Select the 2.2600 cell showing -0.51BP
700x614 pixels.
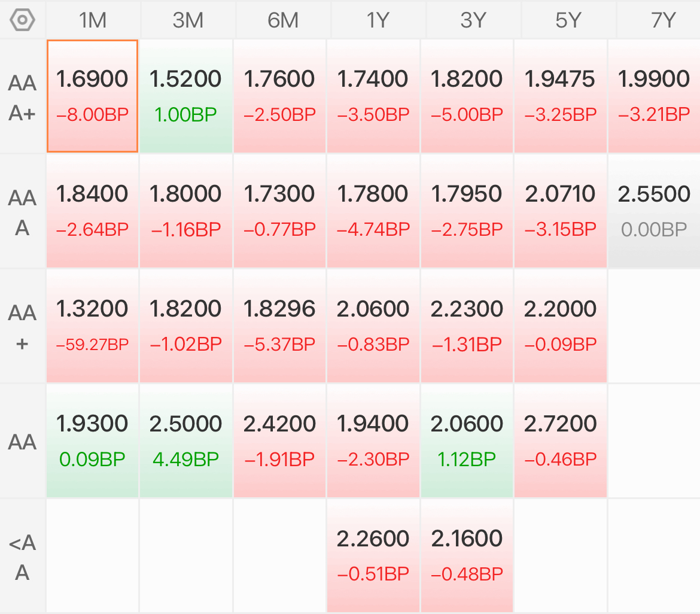point(373,555)
